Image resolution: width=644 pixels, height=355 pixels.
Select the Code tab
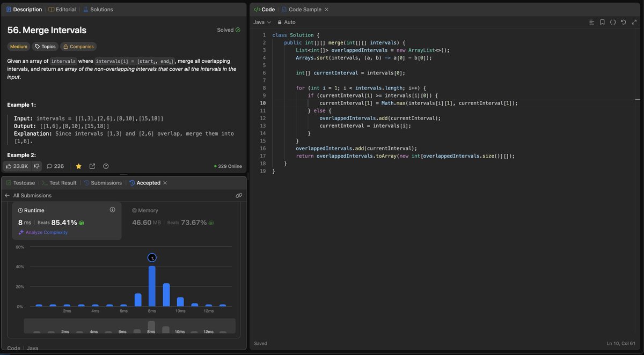pos(264,10)
